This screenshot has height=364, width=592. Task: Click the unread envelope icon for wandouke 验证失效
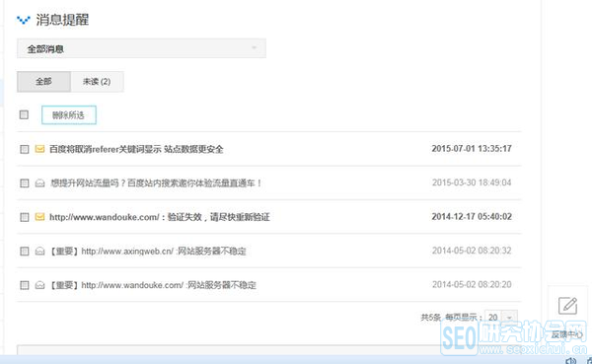39,217
